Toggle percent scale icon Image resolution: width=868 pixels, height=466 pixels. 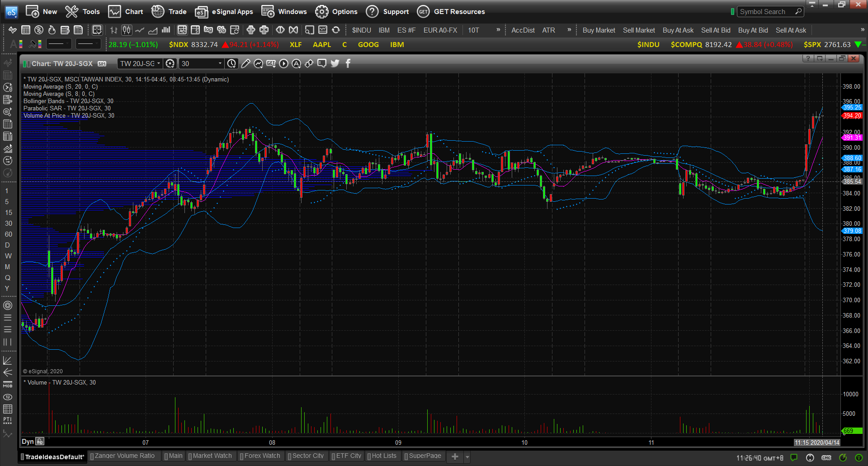click(x=221, y=30)
